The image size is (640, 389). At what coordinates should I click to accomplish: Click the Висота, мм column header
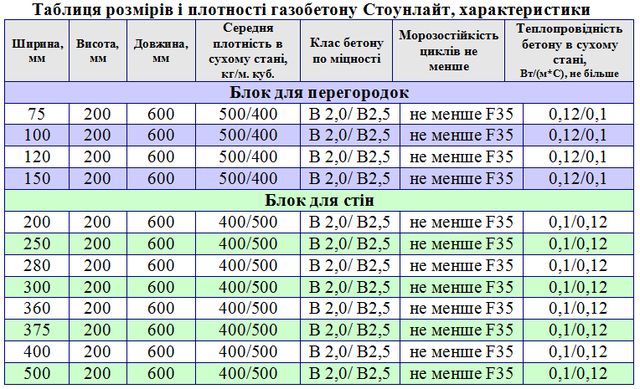[98, 50]
